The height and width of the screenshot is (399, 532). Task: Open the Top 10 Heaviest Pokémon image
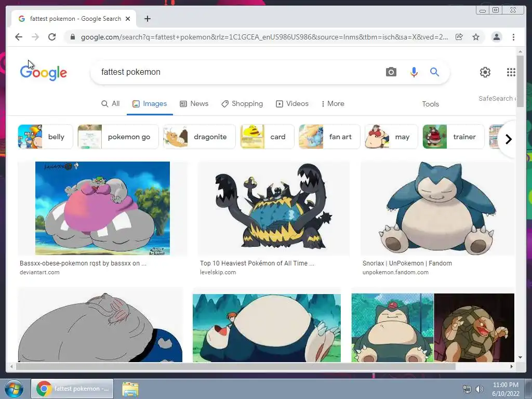coord(273,208)
